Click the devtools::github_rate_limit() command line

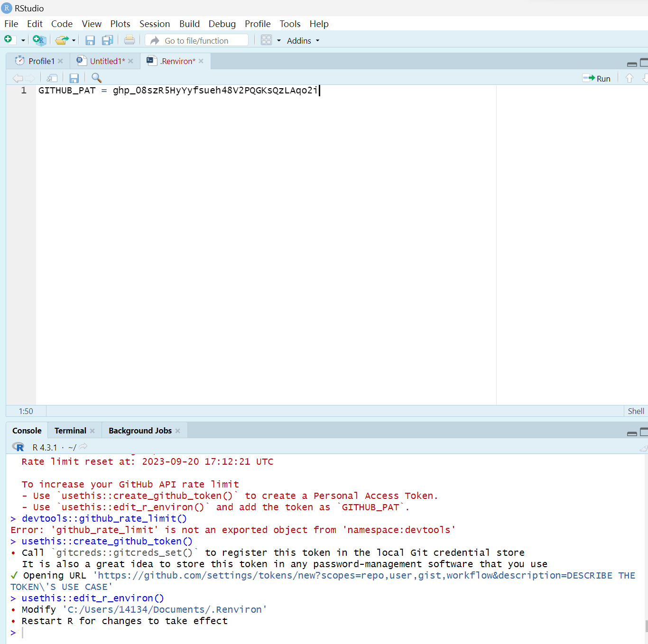pos(104,519)
